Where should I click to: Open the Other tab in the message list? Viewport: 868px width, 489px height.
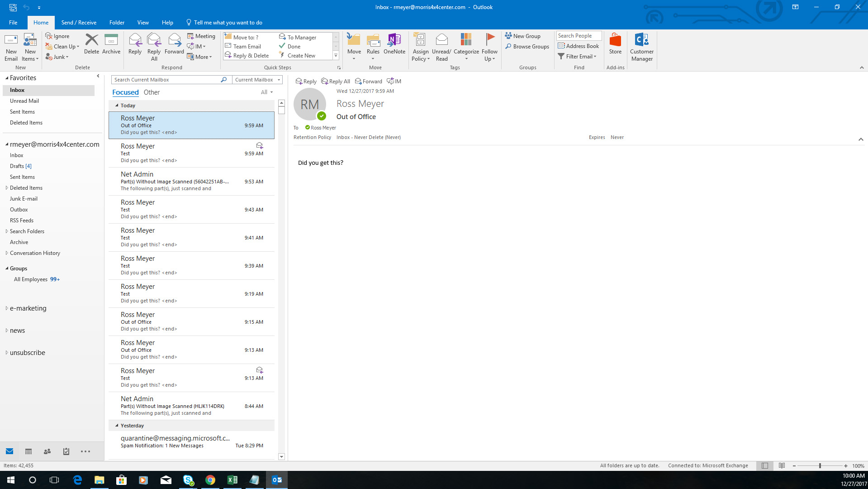point(151,92)
